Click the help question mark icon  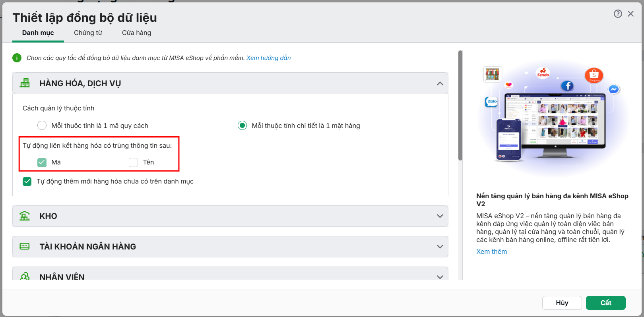click(618, 14)
